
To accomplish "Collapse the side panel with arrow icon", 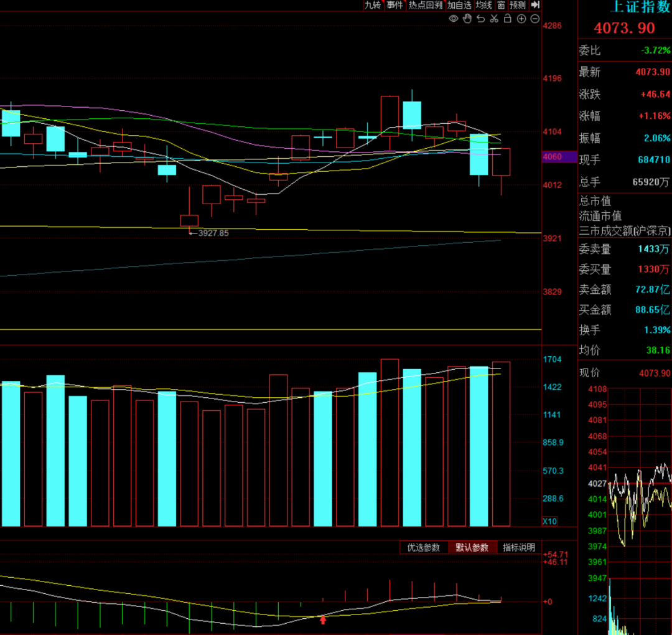I will (535, 5).
